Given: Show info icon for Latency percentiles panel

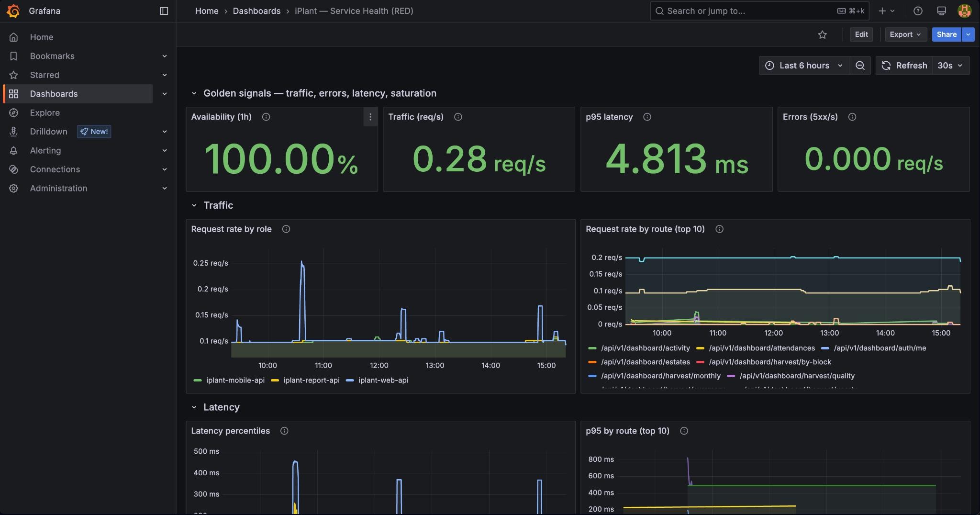Looking at the screenshot, I should pyautogui.click(x=284, y=431).
